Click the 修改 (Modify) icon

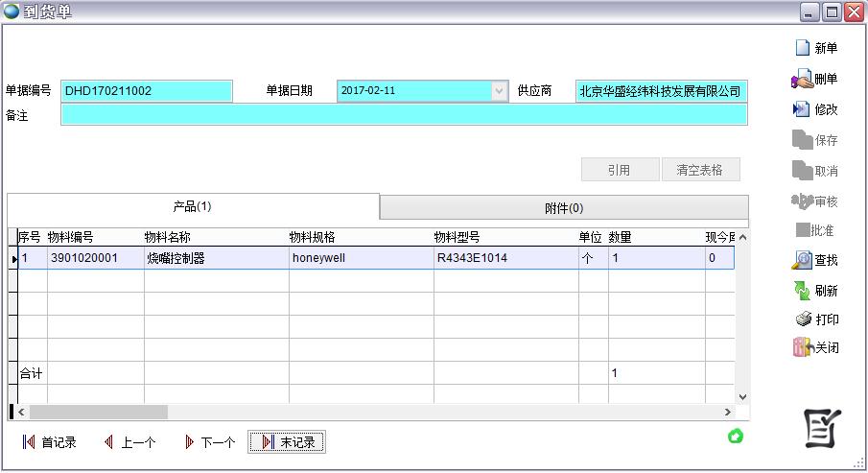pos(802,109)
